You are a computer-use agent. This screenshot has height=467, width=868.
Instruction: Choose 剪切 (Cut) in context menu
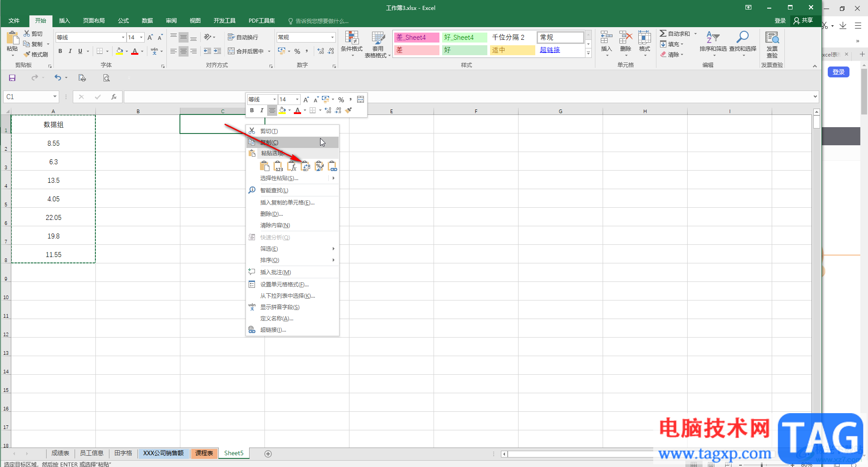pyautogui.click(x=292, y=131)
